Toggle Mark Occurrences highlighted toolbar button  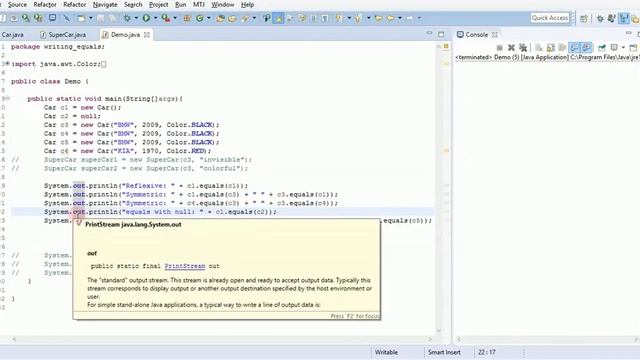coord(278,18)
